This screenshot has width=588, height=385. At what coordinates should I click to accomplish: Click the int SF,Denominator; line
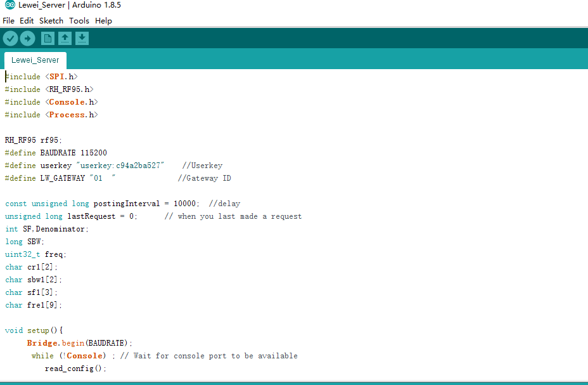point(47,229)
